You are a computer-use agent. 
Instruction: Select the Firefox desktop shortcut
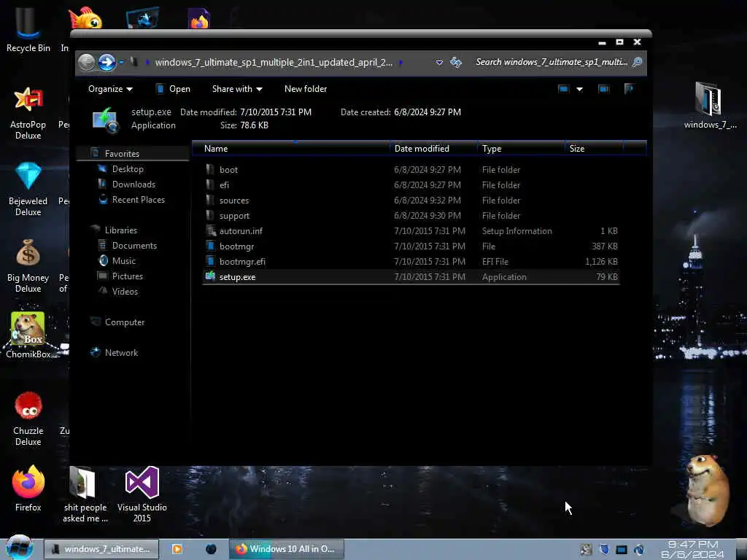click(28, 489)
